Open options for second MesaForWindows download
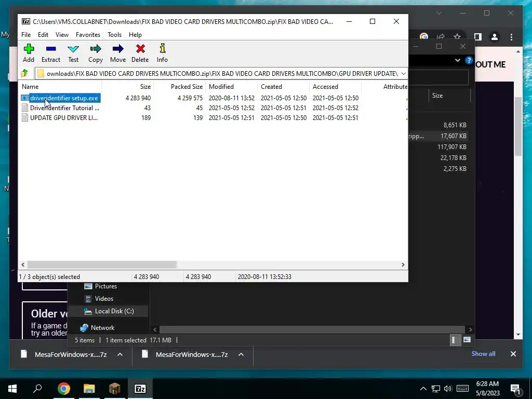 (x=241, y=354)
